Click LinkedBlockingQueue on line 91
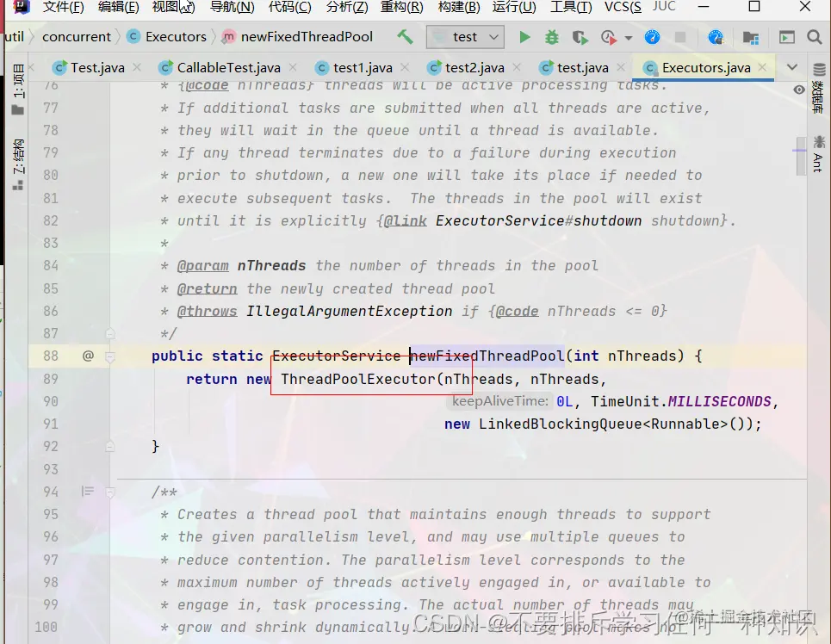This screenshot has height=644, width=831. point(561,424)
